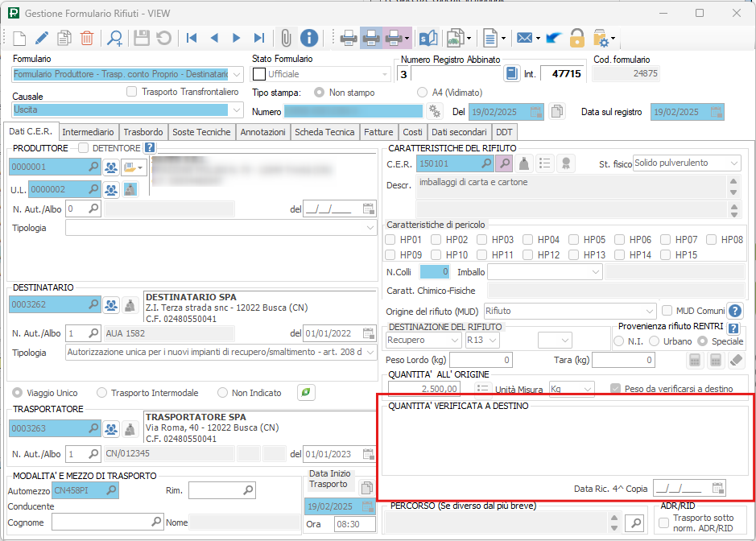Click the pencil edit icon in toolbar
The image size is (756, 541).
point(42,38)
